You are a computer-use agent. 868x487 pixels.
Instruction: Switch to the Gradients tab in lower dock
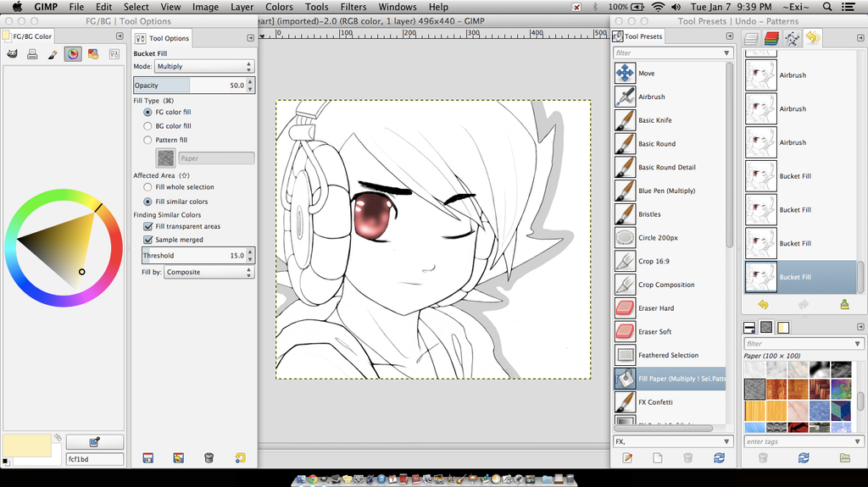[x=783, y=327]
